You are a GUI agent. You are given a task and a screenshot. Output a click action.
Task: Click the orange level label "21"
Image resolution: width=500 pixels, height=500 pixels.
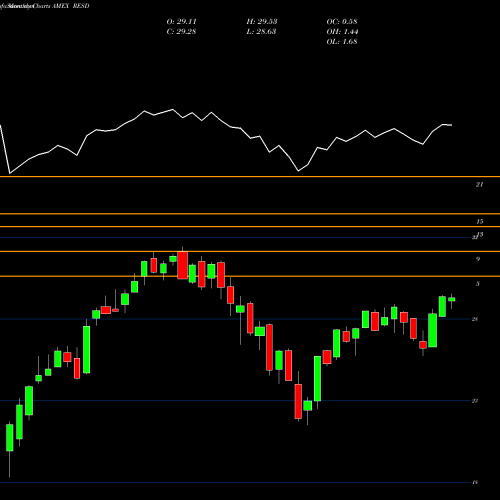tap(479, 184)
